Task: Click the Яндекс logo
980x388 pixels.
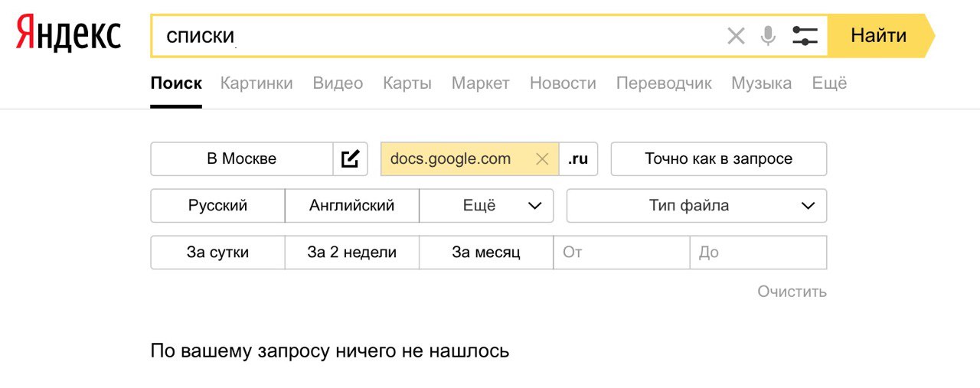Action: 69,34
